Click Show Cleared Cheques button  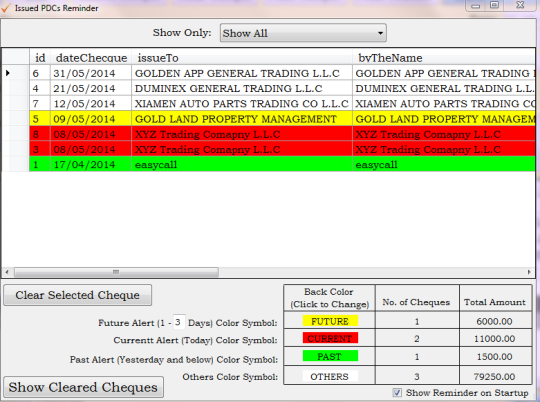click(83, 387)
